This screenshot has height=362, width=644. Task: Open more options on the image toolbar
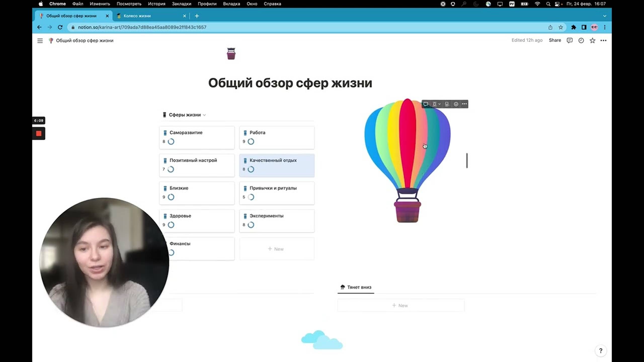tap(465, 104)
